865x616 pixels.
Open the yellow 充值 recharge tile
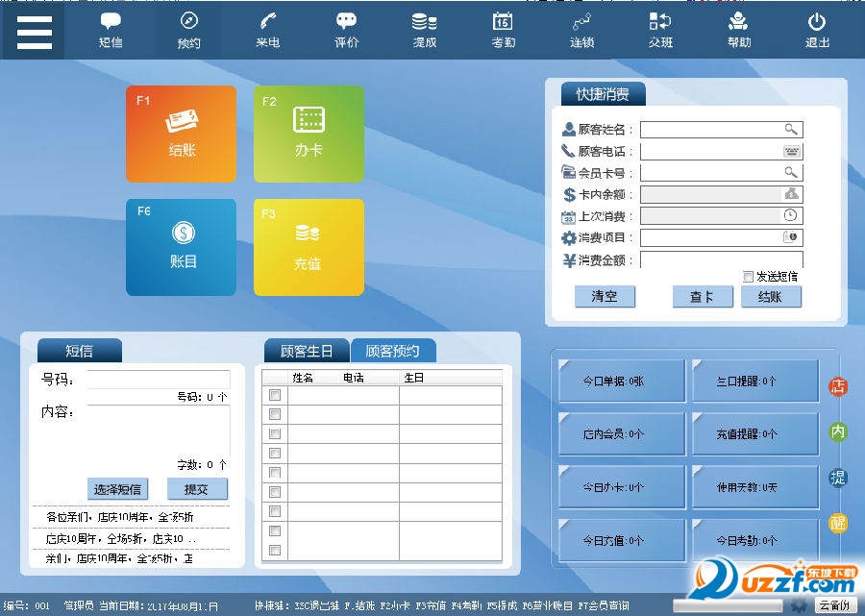click(x=309, y=247)
